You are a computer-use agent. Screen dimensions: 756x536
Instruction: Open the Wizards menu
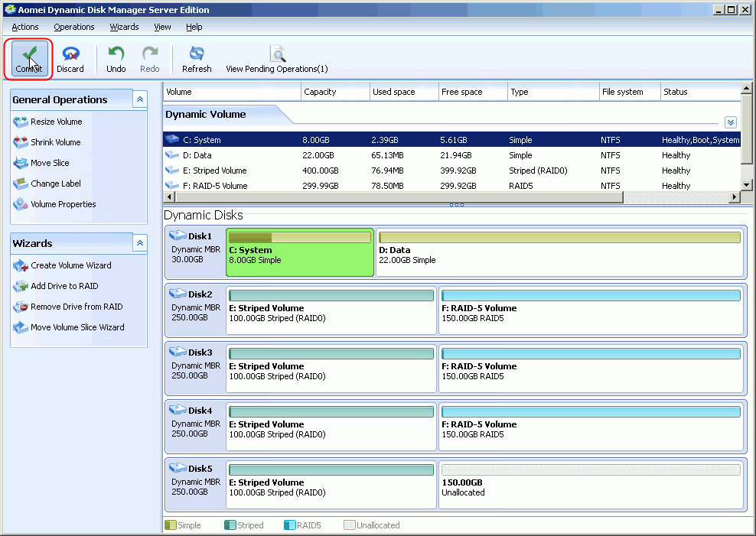(124, 27)
